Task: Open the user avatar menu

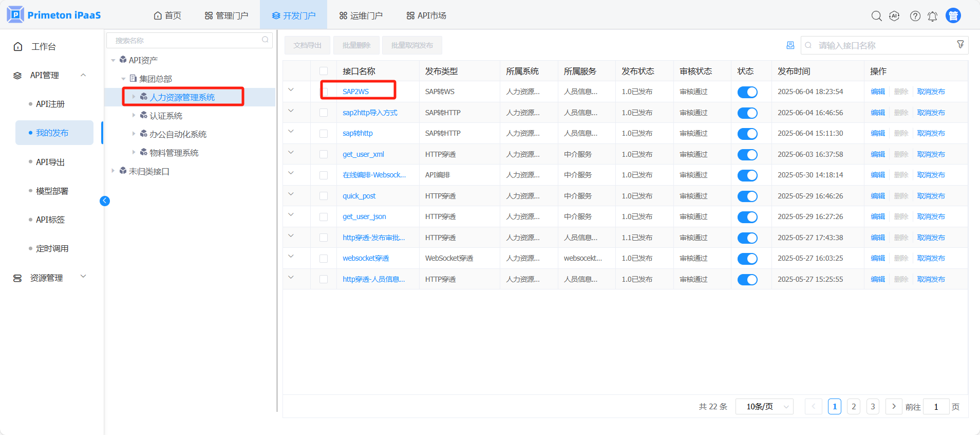Action: [x=953, y=16]
